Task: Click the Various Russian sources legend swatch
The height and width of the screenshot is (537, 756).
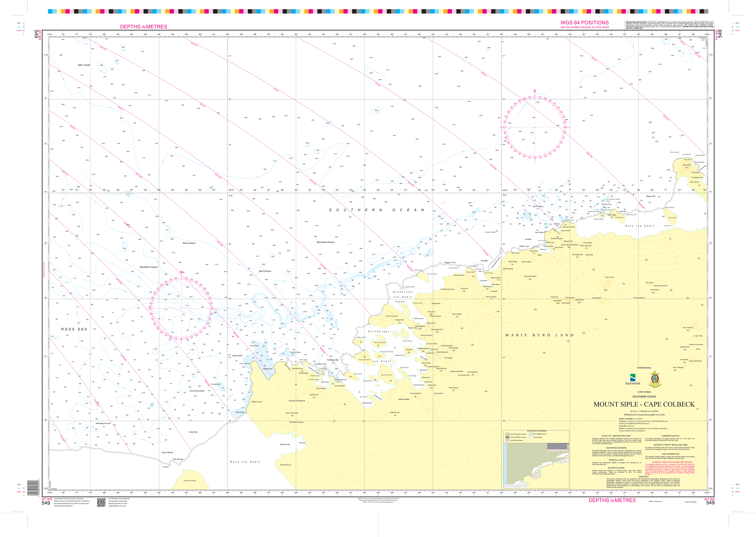Action: point(507,434)
